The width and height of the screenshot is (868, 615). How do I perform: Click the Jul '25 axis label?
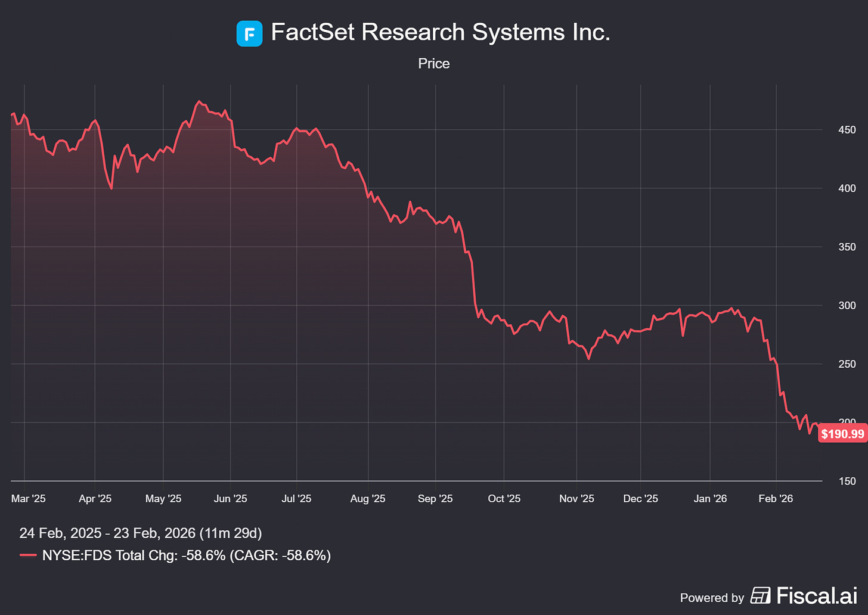296,499
